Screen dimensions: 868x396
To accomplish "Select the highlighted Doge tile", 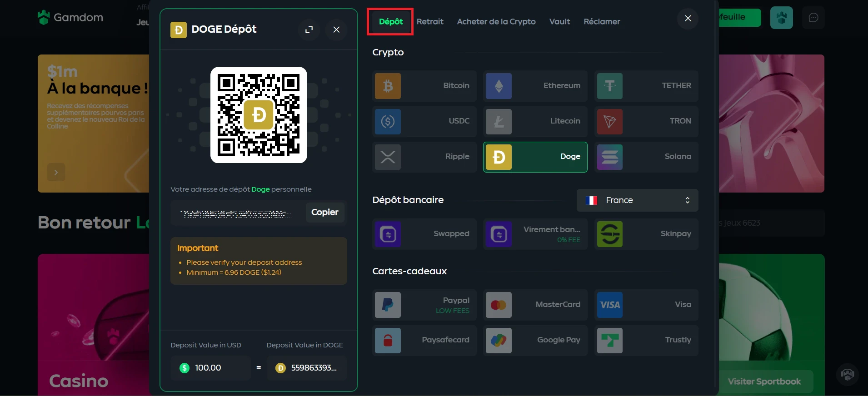I will (535, 157).
